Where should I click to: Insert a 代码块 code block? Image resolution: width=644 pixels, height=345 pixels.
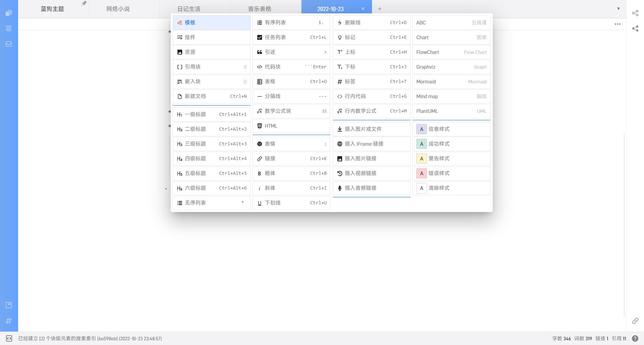pyautogui.click(x=291, y=67)
